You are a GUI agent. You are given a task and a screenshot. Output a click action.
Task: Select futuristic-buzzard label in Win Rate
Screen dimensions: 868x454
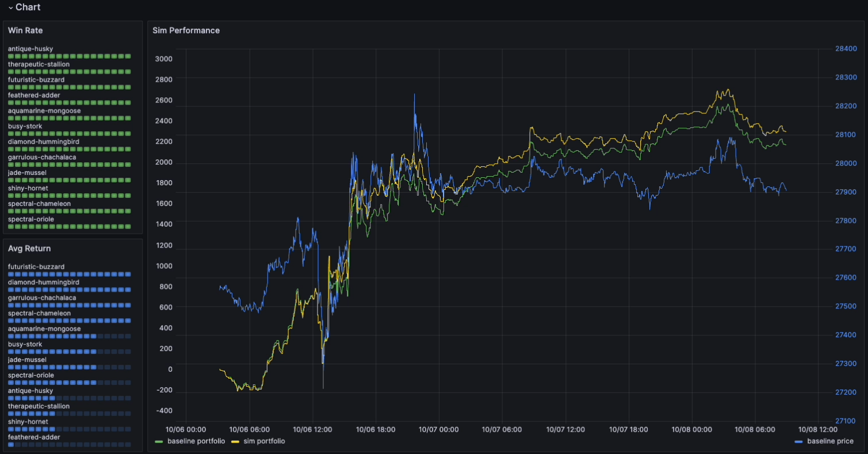36,80
